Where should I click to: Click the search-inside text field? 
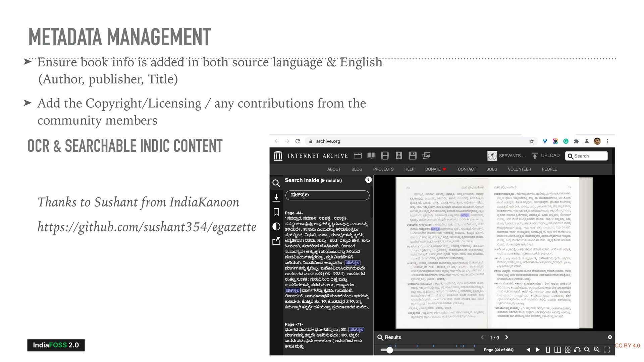[327, 195]
